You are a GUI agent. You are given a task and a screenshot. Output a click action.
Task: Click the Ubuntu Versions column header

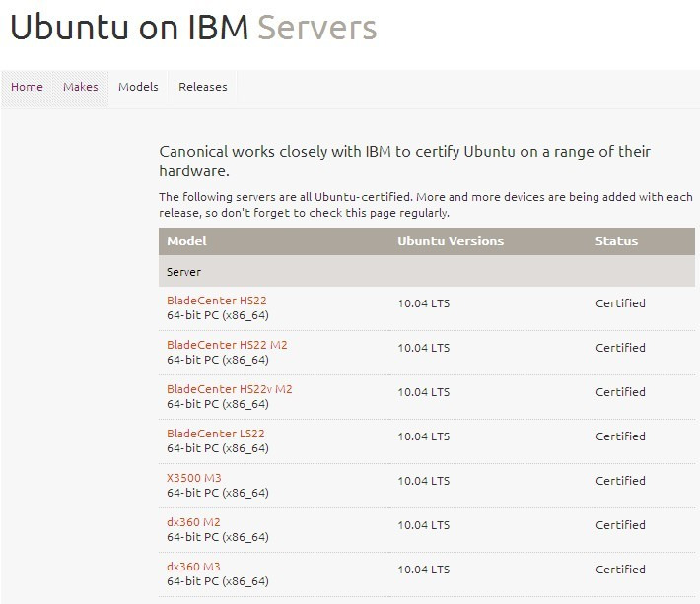coord(451,241)
